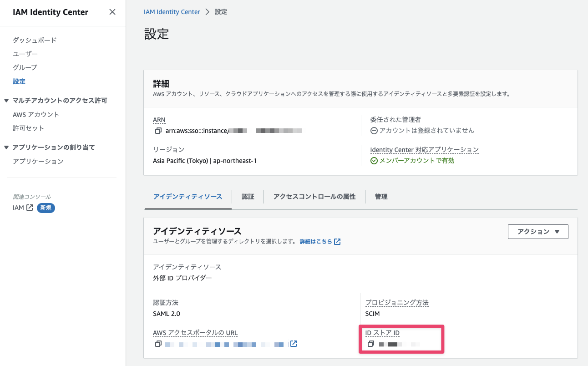
Task: Click 認証方法 label
Action: tap(166, 303)
